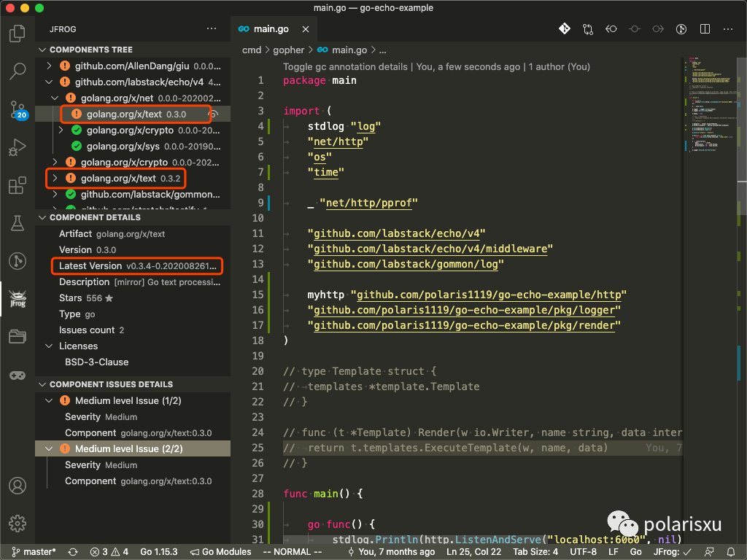Collapse github.com/labstack/echo/v4 tree node
This screenshot has height=560, width=747.
tap(49, 82)
